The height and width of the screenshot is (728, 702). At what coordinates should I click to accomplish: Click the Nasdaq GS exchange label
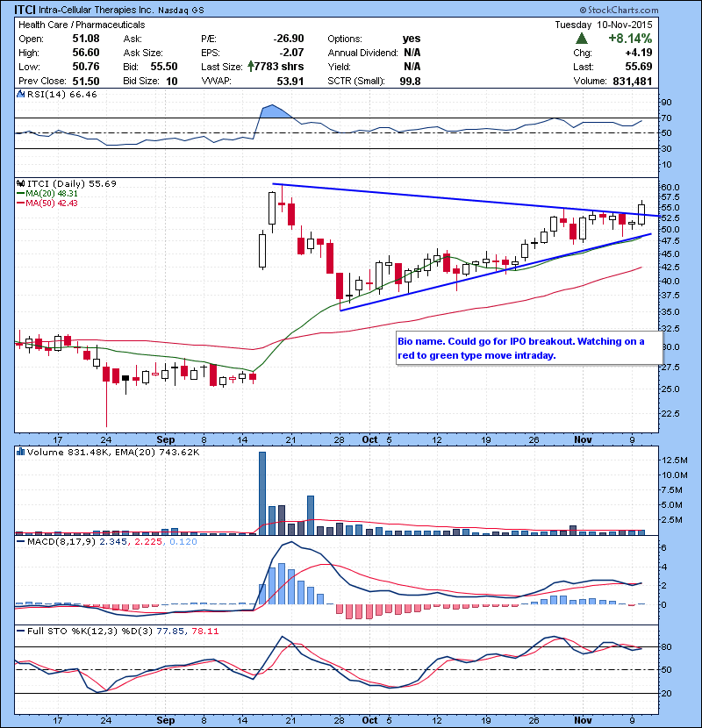tap(181, 11)
